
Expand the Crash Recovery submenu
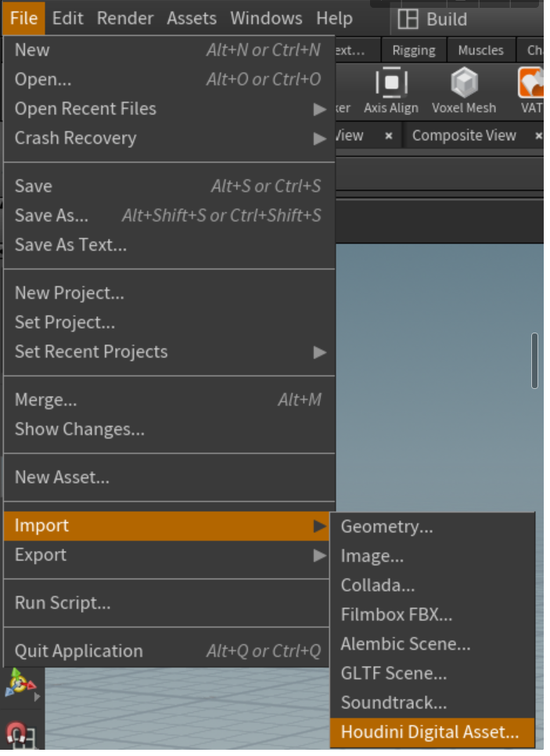coord(169,139)
